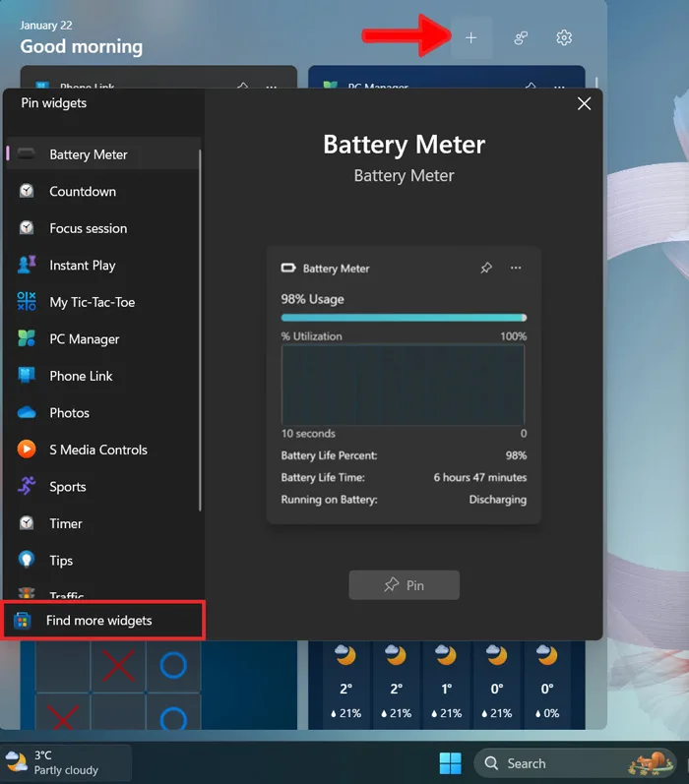Click the widget list scrollbar
689x784 pixels.
[200, 330]
